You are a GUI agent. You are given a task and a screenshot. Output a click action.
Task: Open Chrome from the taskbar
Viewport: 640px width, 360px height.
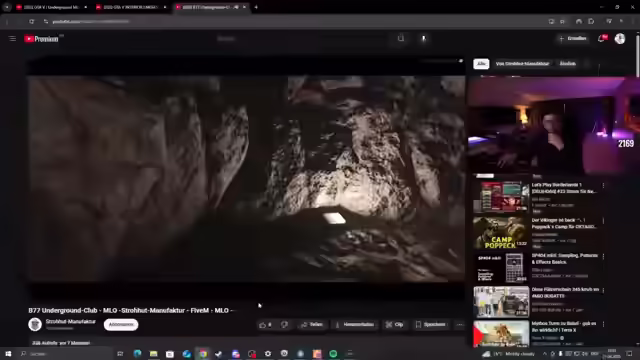pos(203,353)
